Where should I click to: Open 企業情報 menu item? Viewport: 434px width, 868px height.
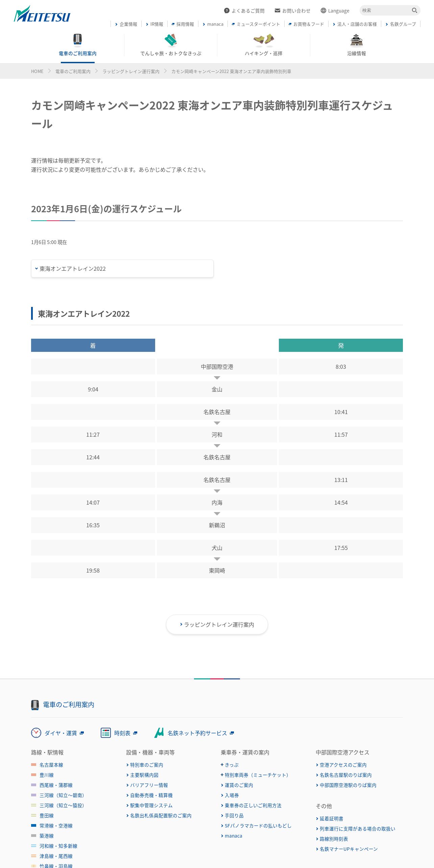126,24
